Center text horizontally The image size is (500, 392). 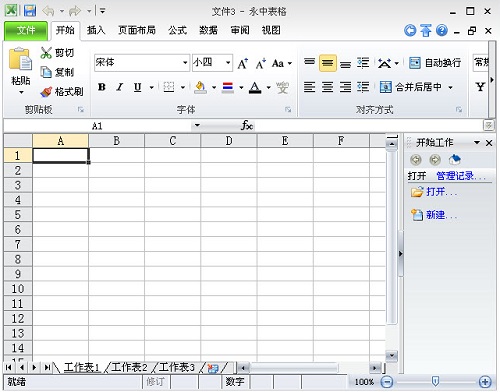pyautogui.click(x=327, y=87)
